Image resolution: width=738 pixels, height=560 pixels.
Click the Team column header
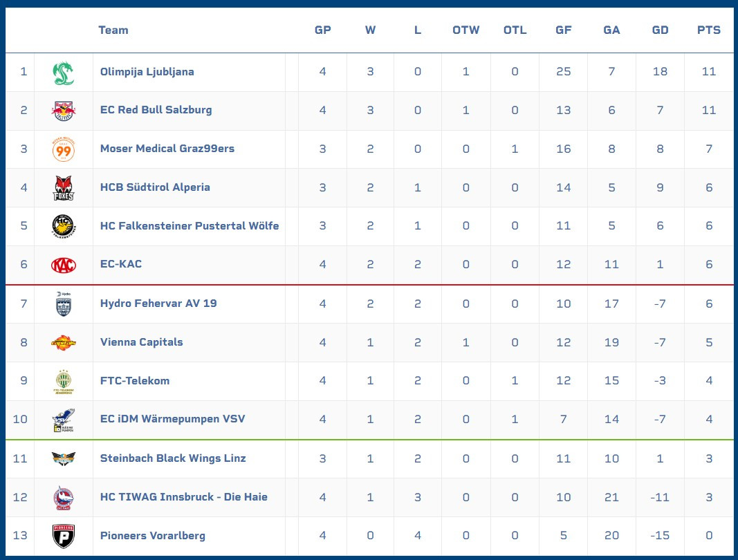coord(113,30)
